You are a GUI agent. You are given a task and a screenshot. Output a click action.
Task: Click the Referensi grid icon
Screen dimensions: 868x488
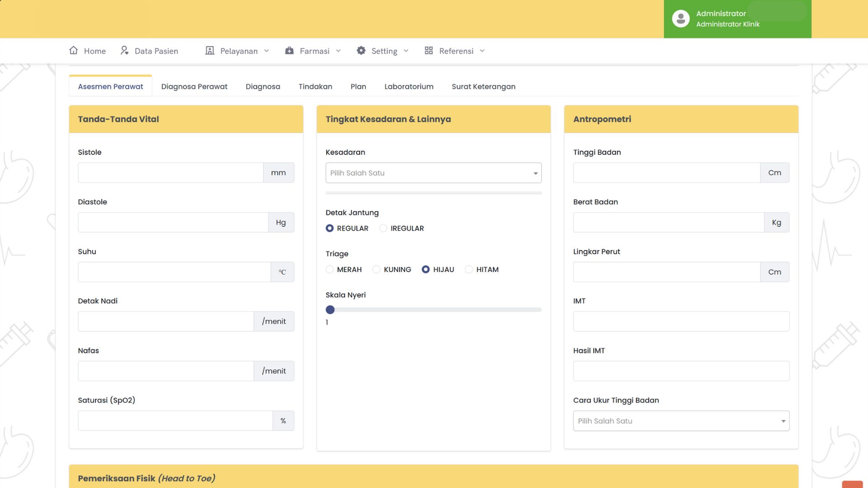pyautogui.click(x=429, y=51)
